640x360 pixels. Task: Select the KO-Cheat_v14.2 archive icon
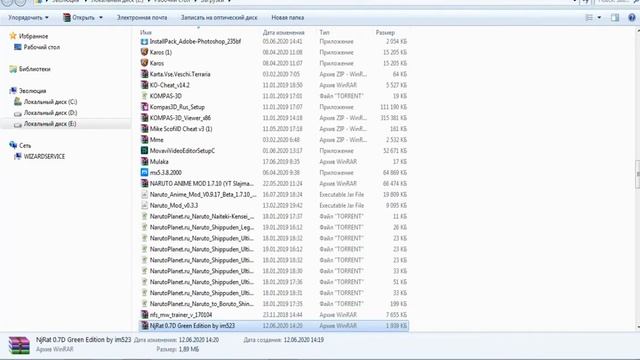[144, 85]
